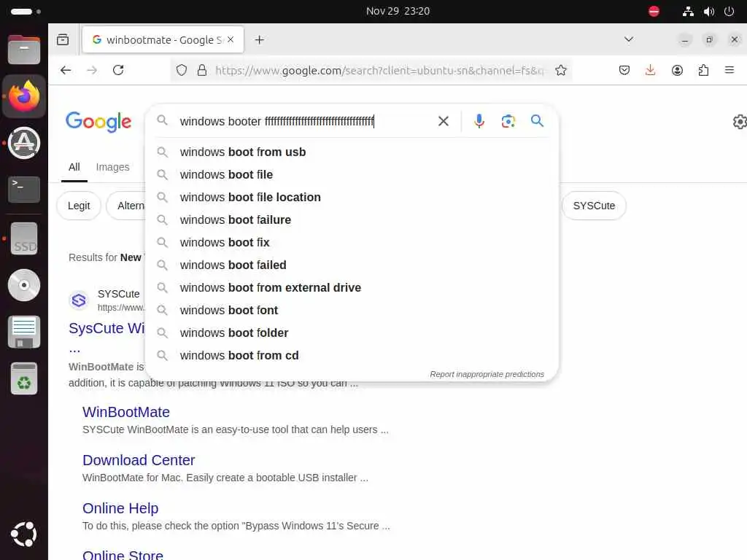Apply the SYSCute filter chip
Image resolution: width=747 pixels, height=560 pixels.
tap(594, 206)
